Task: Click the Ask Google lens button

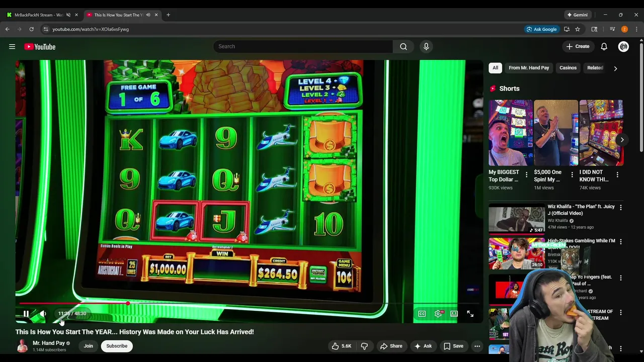Action: tap(541, 29)
